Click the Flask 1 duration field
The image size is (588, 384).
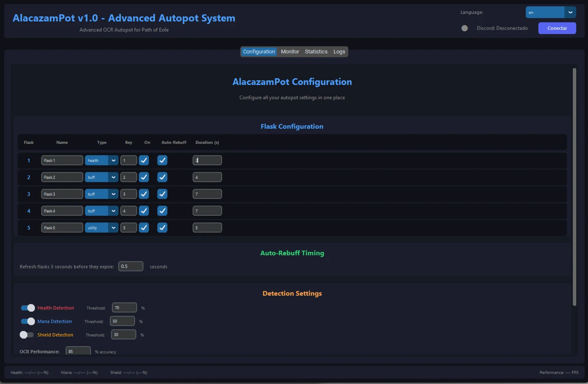(x=207, y=160)
